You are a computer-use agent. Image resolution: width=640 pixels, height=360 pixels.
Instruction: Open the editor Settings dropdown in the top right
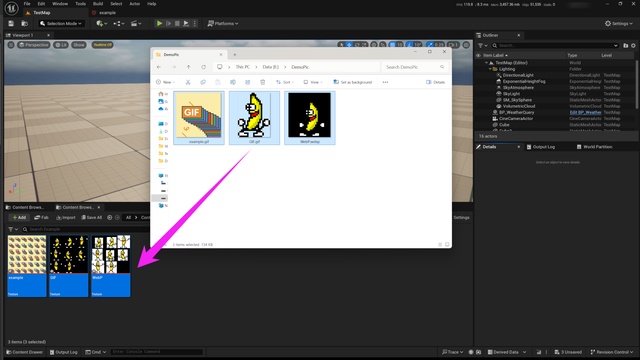point(619,24)
